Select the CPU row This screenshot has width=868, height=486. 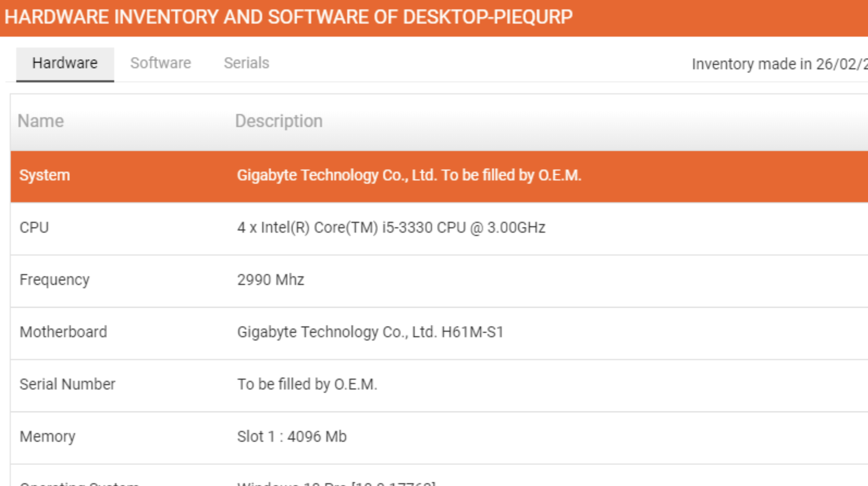(439, 229)
